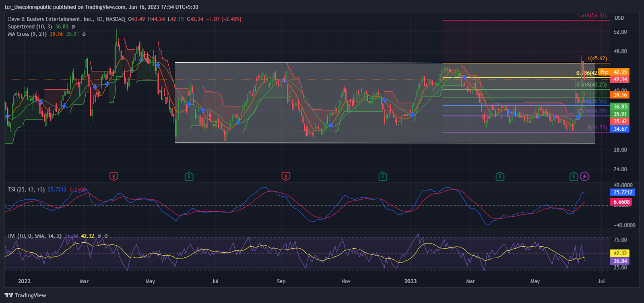Click the -40.0000 TSI axis label
This screenshot has width=644, height=303.
pos(624,225)
